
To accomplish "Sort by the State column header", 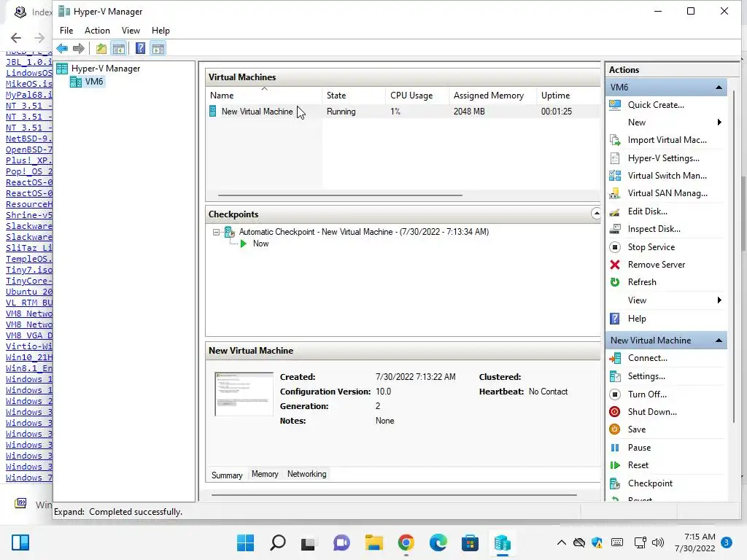I will 354,96.
